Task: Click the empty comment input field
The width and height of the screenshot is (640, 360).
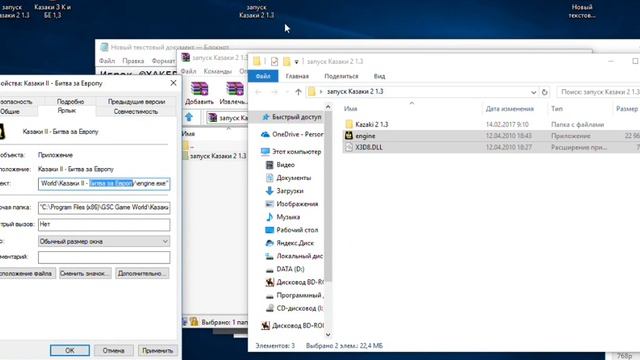Action: (104, 257)
